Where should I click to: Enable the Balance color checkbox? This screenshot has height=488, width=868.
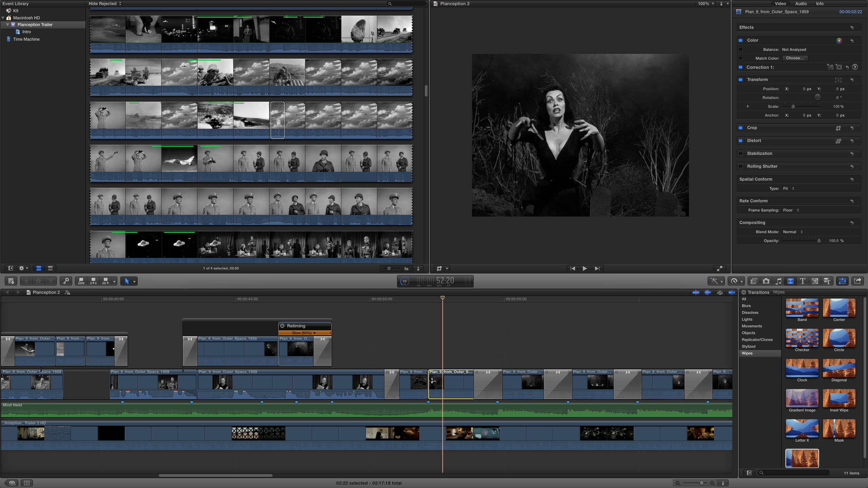click(741, 49)
